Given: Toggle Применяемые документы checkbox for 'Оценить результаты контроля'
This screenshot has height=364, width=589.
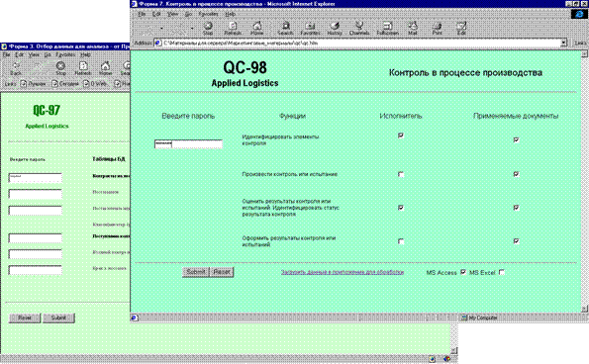Looking at the screenshot, I should tap(516, 208).
